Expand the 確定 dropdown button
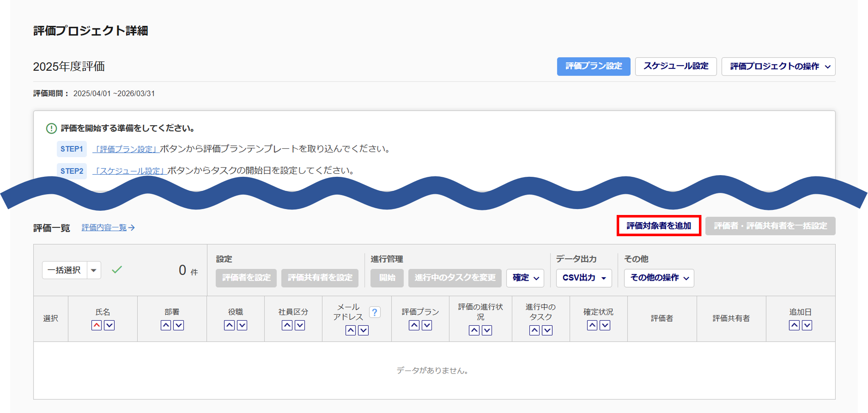The width and height of the screenshot is (868, 413). click(x=525, y=278)
